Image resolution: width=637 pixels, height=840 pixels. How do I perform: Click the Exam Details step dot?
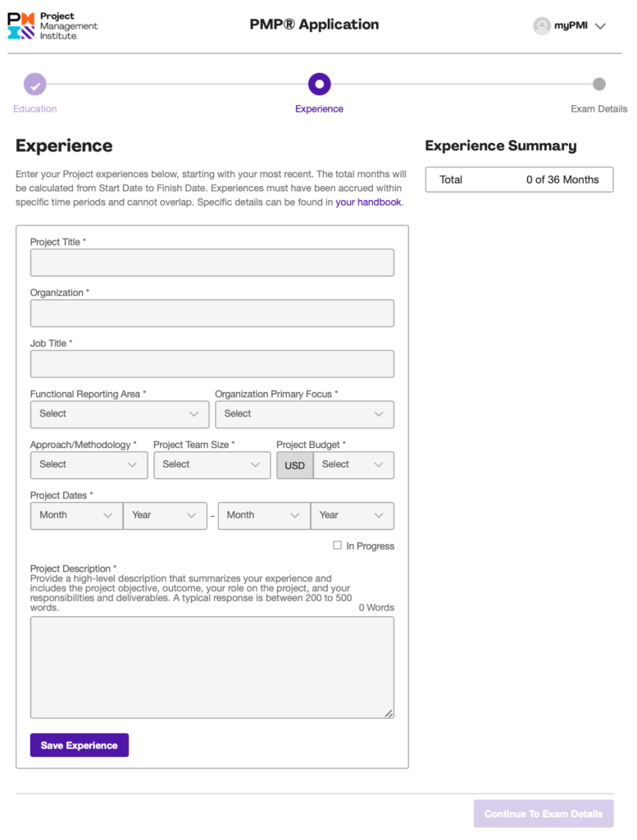599,84
